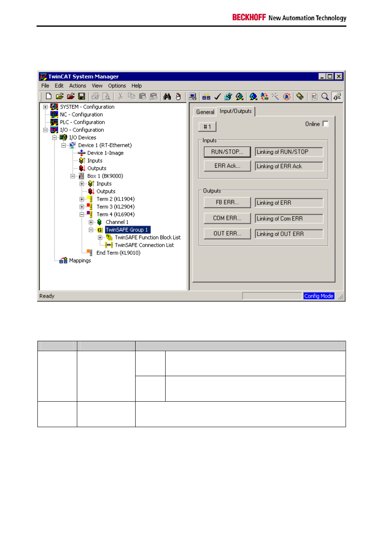Click the Device 1-Image icon
392x555 pixels.
coord(81,153)
